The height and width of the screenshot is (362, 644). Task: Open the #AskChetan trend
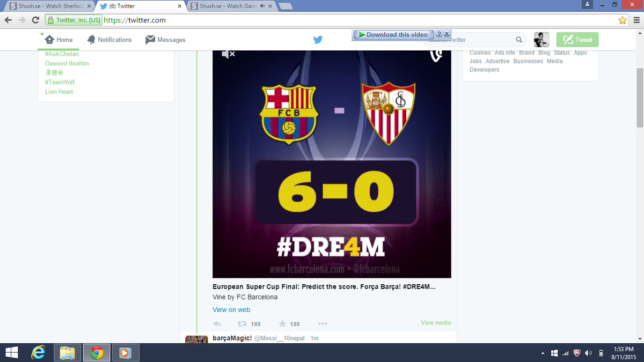click(x=62, y=54)
